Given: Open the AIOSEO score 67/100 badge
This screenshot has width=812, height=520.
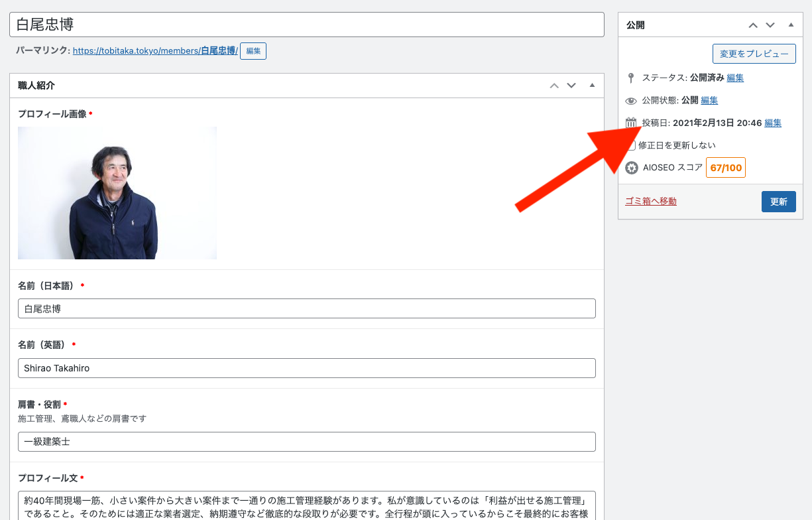Looking at the screenshot, I should click(x=726, y=168).
